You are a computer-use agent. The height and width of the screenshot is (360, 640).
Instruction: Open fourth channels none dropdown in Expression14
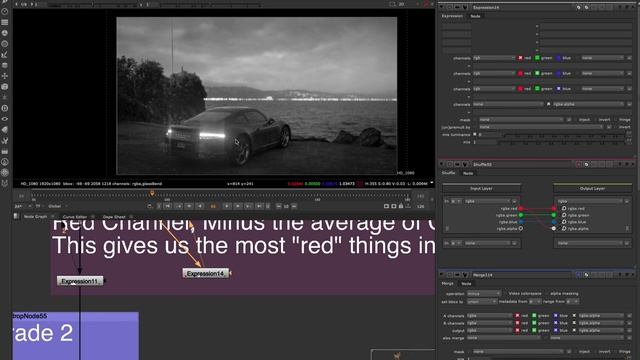(509, 104)
